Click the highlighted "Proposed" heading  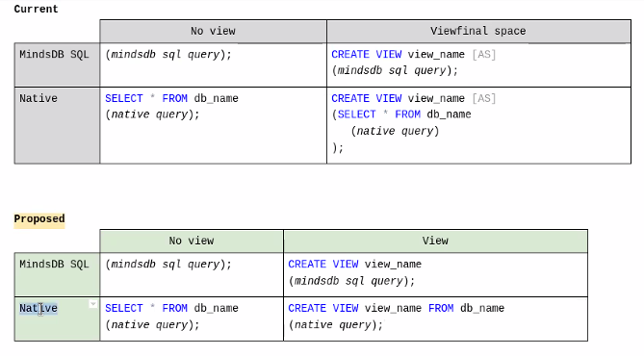39,218
